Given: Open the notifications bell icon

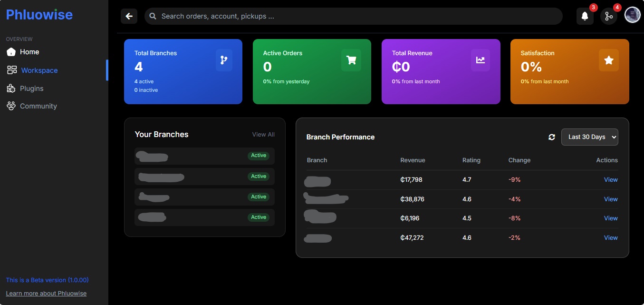Looking at the screenshot, I should pos(585,16).
